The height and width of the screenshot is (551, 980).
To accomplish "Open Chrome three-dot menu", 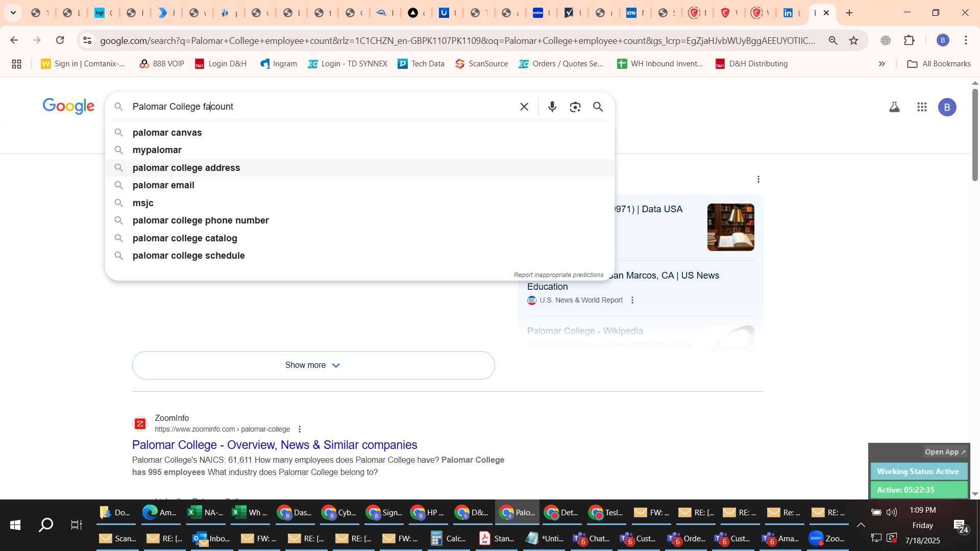I will [966, 40].
